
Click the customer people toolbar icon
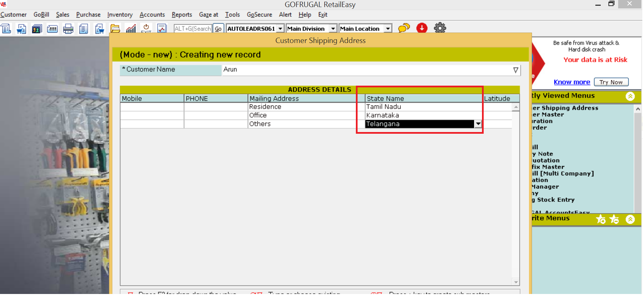click(x=37, y=29)
